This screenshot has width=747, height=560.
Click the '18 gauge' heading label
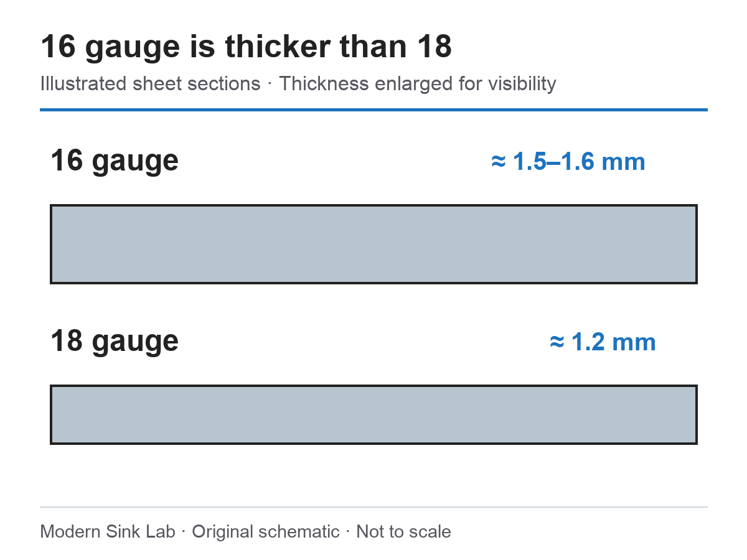(115, 342)
